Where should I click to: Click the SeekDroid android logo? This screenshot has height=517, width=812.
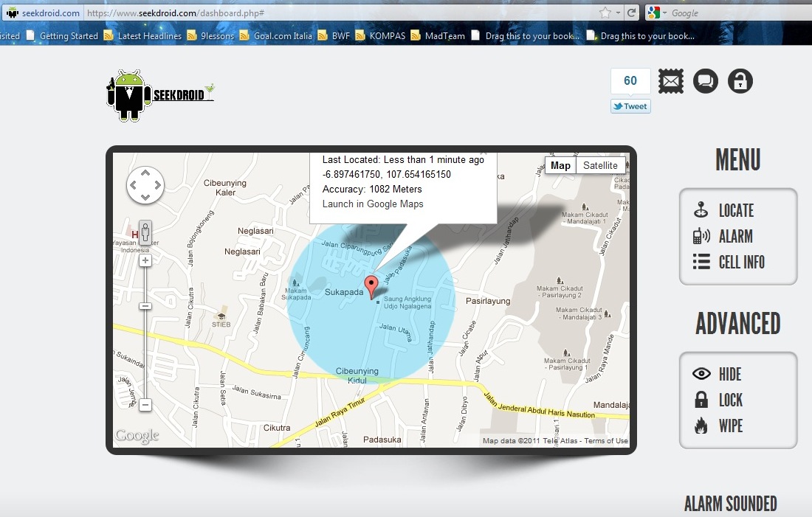pos(160,95)
